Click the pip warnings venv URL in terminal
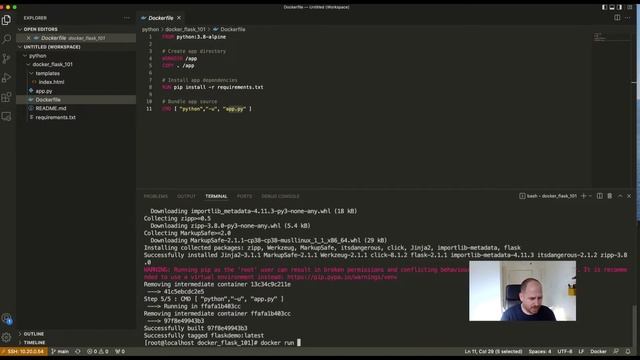 pos(342,277)
